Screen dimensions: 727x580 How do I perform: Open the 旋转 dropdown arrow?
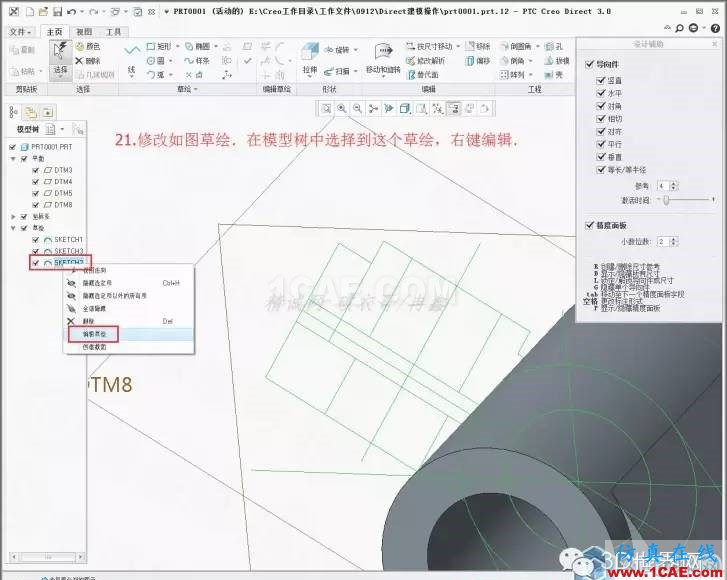pyautogui.click(x=356, y=50)
